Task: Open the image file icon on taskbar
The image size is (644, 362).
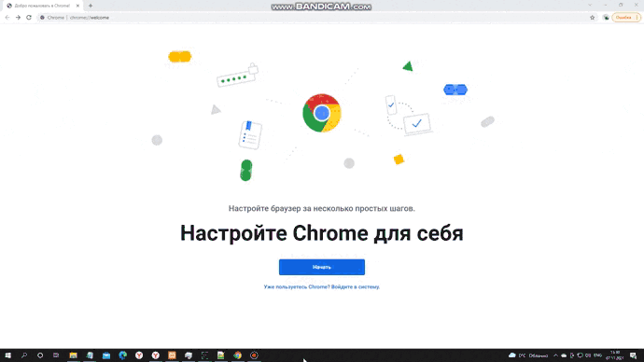Action: click(x=221, y=355)
